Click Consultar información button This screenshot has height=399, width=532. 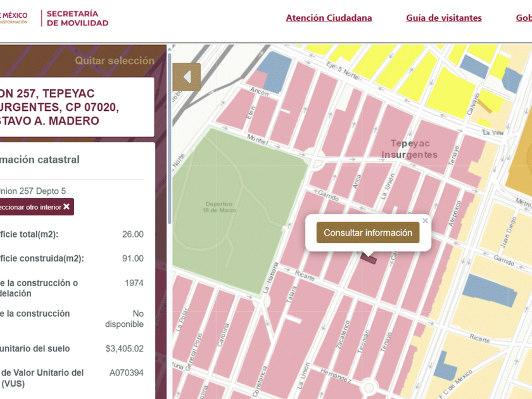tap(368, 233)
